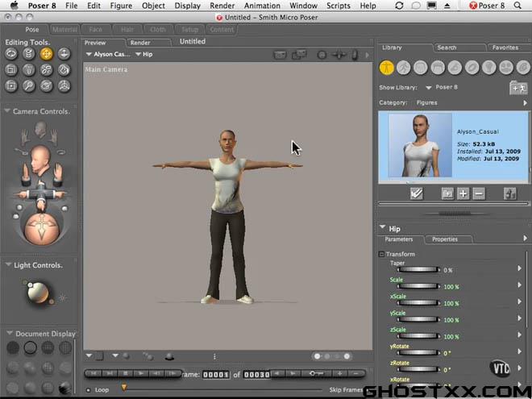
Task: Switch to the Material room tab
Action: pyautogui.click(x=64, y=30)
